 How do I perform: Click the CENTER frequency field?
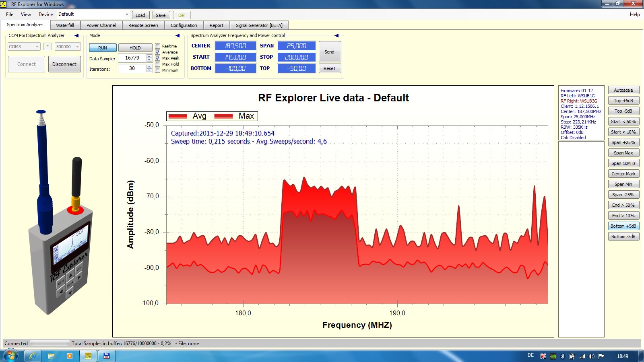coord(235,46)
